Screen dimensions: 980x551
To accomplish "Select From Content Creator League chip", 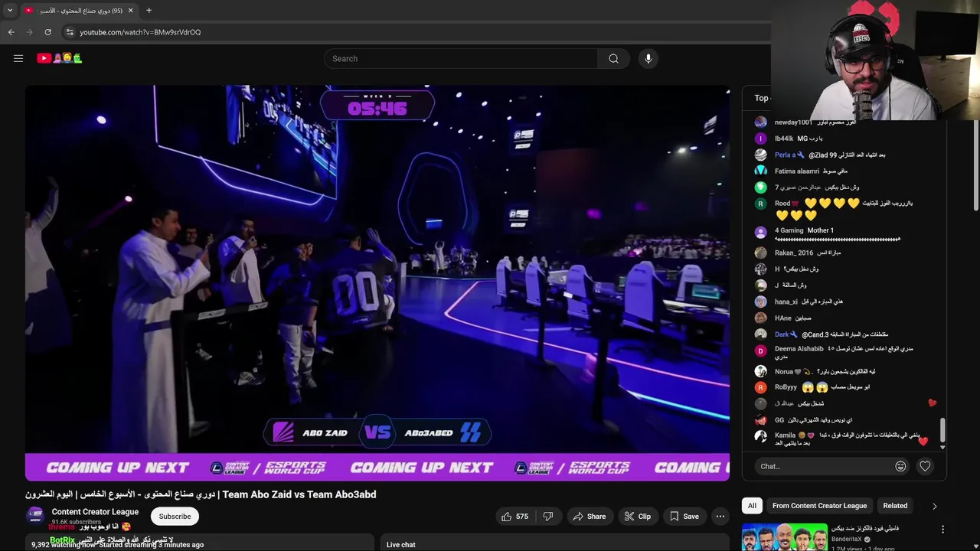I will pyautogui.click(x=819, y=506).
